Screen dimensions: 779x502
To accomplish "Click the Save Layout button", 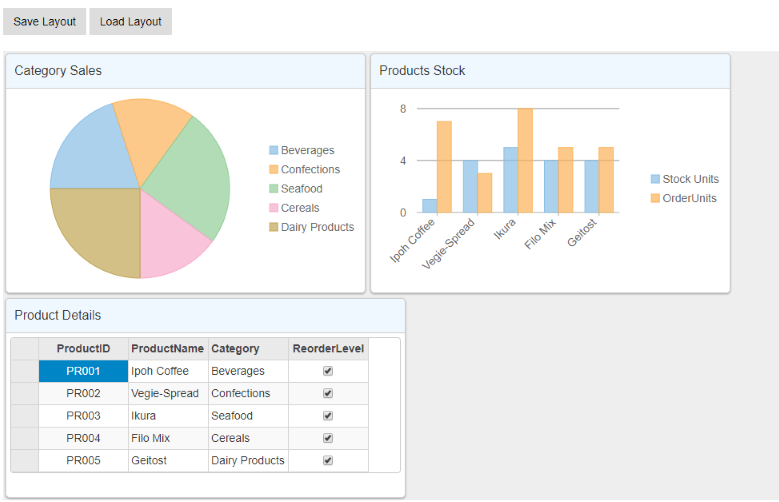I will (44, 22).
